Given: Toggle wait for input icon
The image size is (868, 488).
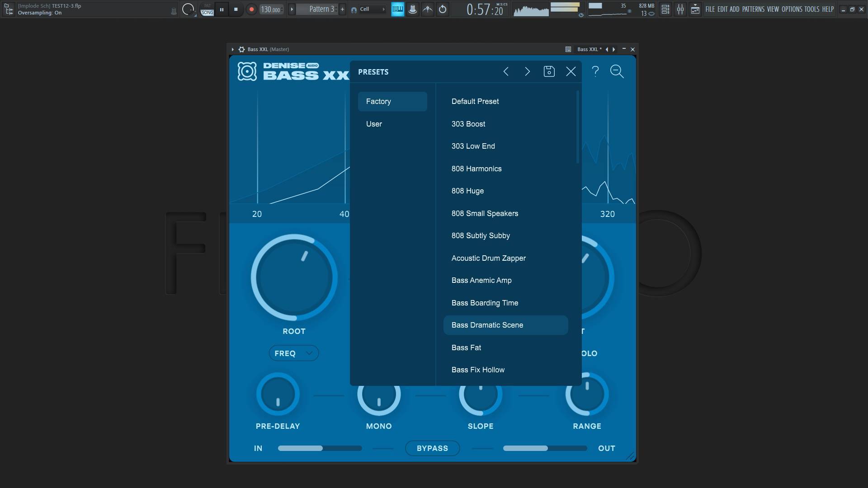Looking at the screenshot, I should (428, 9).
